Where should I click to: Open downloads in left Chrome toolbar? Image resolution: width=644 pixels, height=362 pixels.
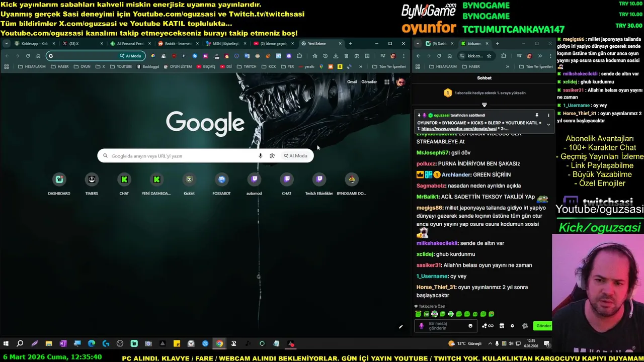336,56
